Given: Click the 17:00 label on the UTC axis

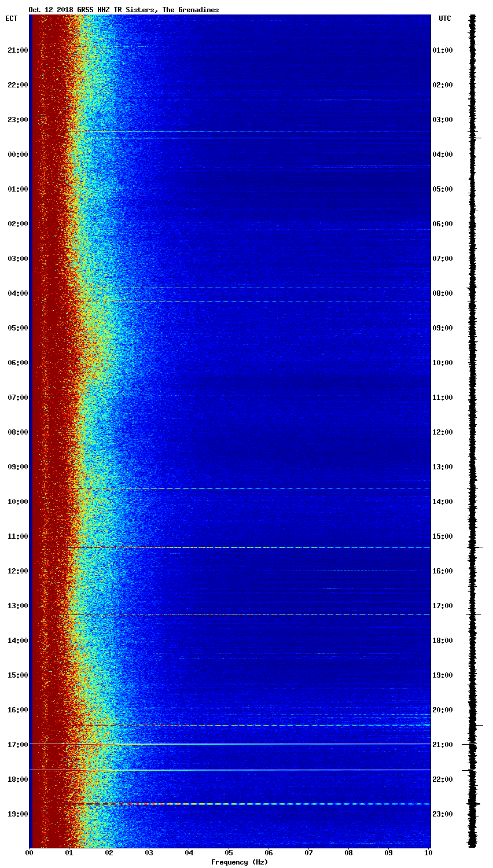Looking at the screenshot, I should click(443, 606).
